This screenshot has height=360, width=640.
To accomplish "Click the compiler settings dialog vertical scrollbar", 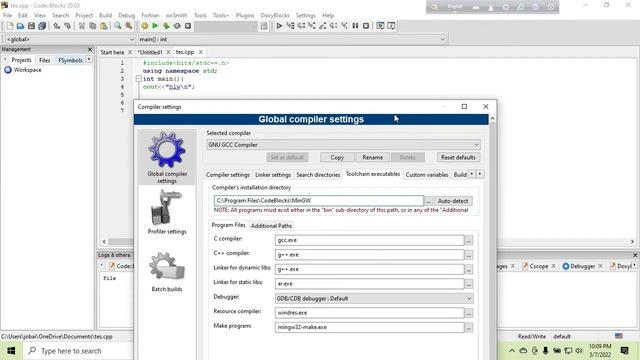I will click(x=492, y=237).
